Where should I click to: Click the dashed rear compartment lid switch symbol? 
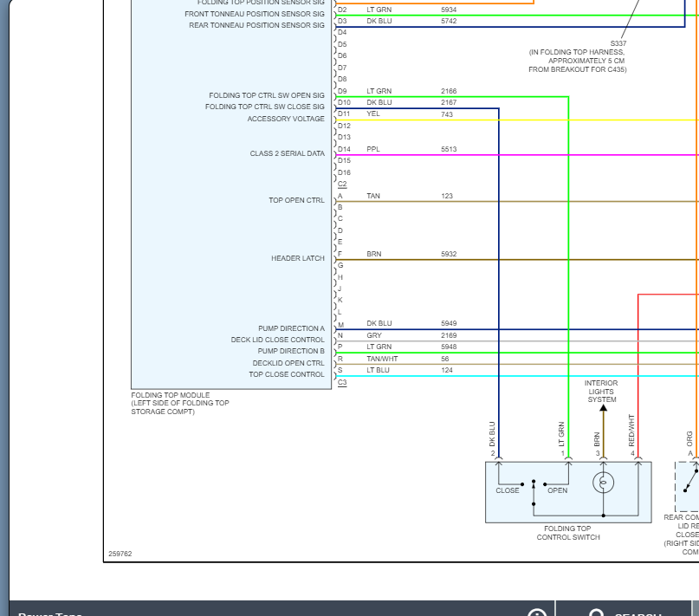pyautogui.click(x=688, y=485)
